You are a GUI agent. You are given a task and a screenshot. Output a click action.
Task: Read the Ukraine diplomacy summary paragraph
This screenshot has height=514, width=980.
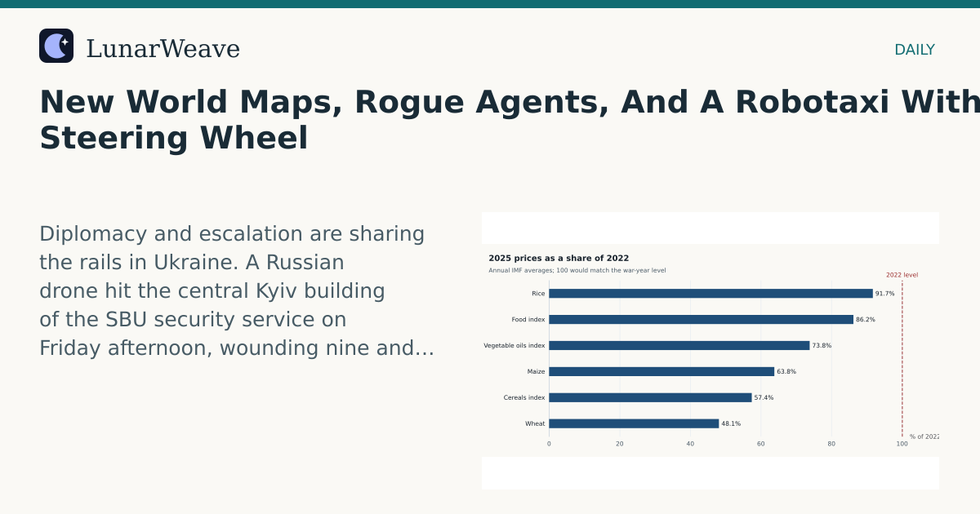pyautogui.click(x=237, y=290)
